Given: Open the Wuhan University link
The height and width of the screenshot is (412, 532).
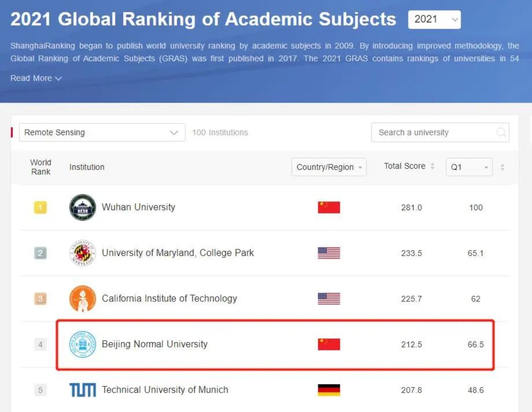Looking at the screenshot, I should (x=138, y=207).
